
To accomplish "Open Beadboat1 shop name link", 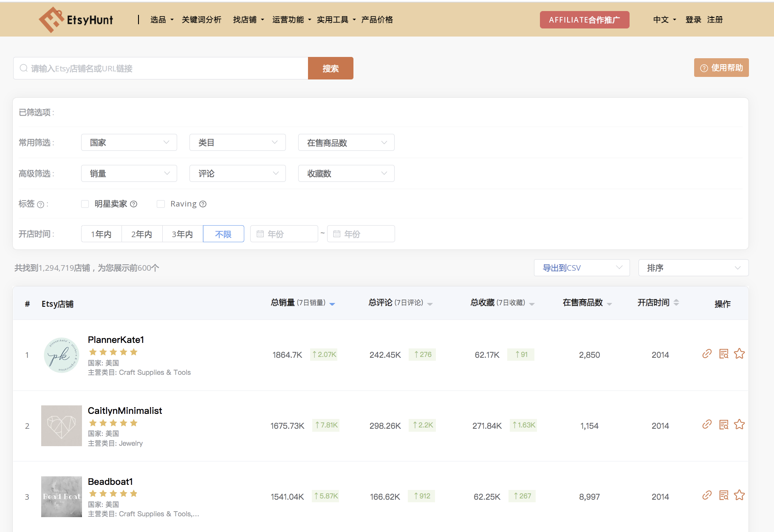I will [x=110, y=481].
